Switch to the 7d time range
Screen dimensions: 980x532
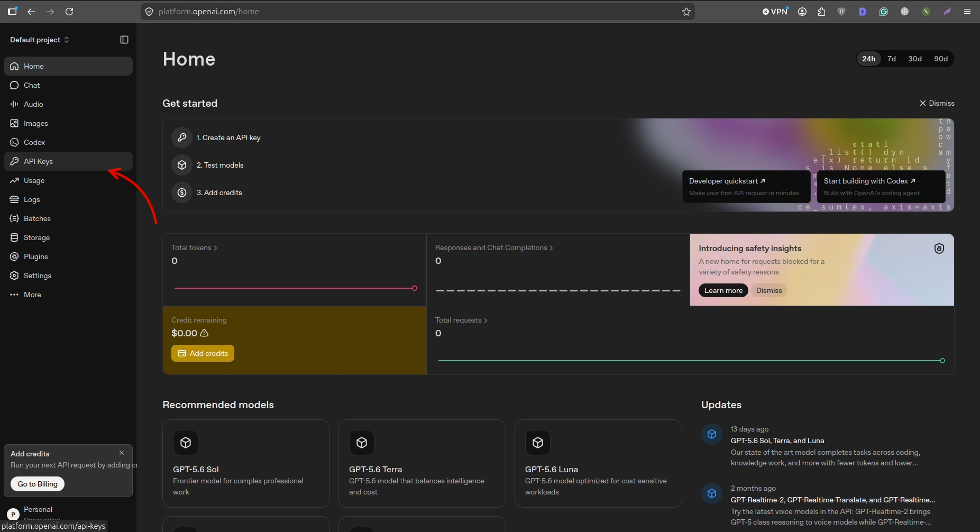click(892, 59)
